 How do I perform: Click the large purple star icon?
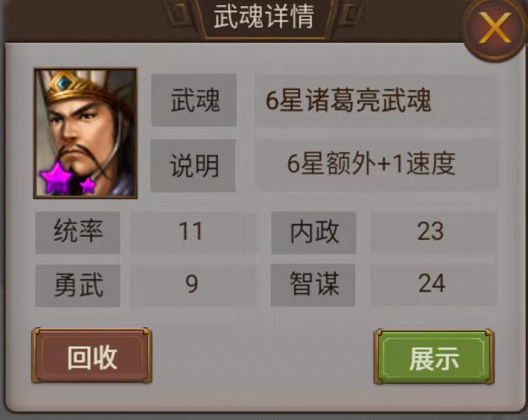tap(56, 178)
